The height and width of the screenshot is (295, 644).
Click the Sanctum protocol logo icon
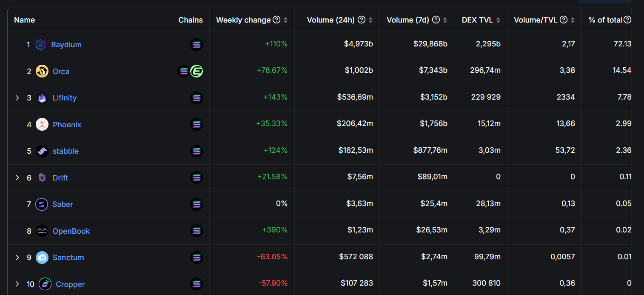pyautogui.click(x=42, y=258)
